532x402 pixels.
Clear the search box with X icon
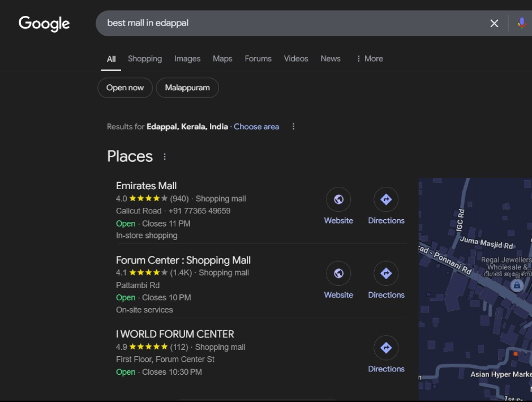(494, 23)
